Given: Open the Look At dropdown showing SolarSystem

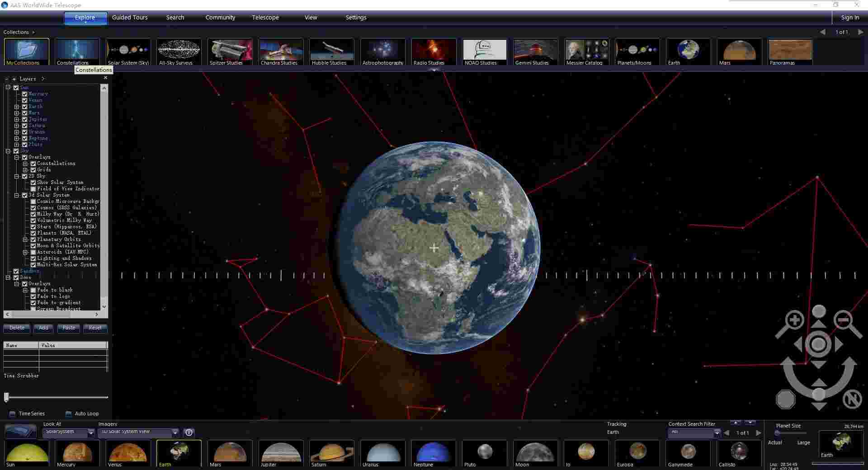Looking at the screenshot, I should 67,432.
